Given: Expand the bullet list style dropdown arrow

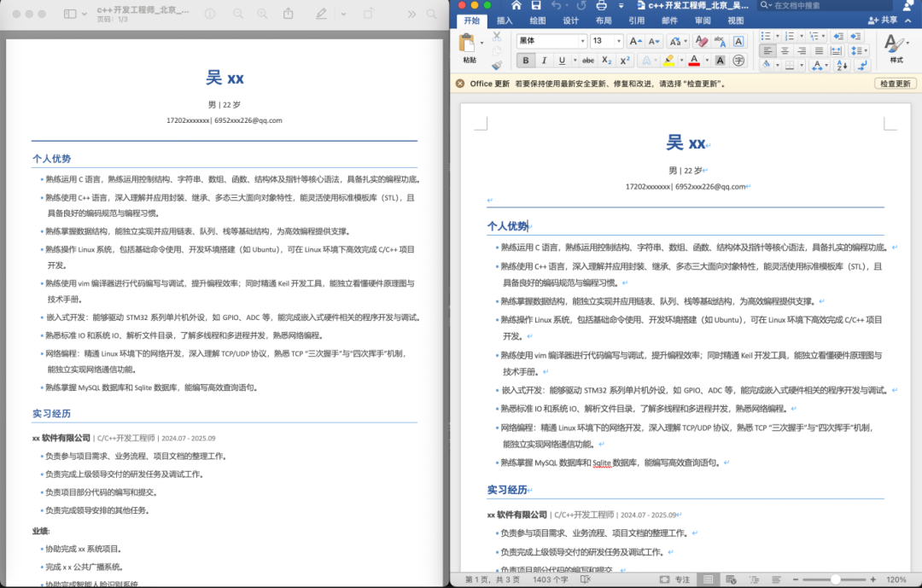Looking at the screenshot, I should click(778, 37).
